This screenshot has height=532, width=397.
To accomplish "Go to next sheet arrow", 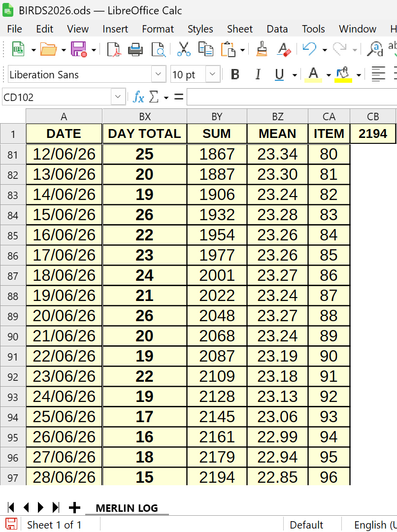I will [41, 507].
